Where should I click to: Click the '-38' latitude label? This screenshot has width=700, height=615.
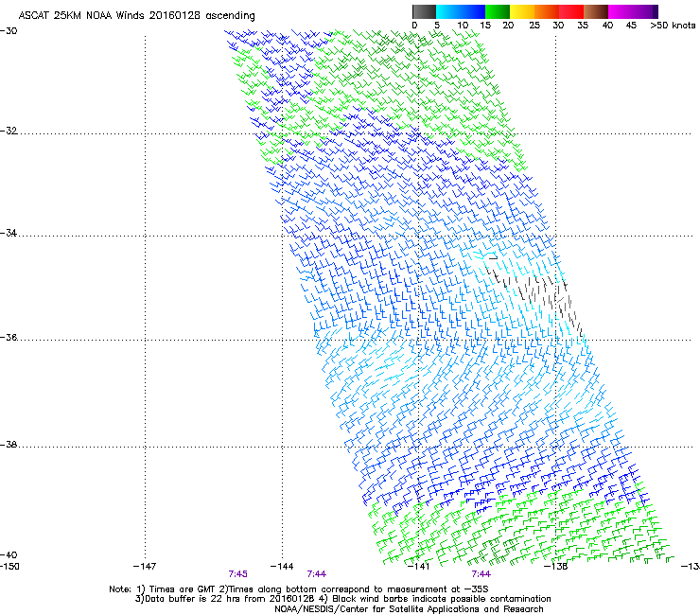[x=9, y=445]
